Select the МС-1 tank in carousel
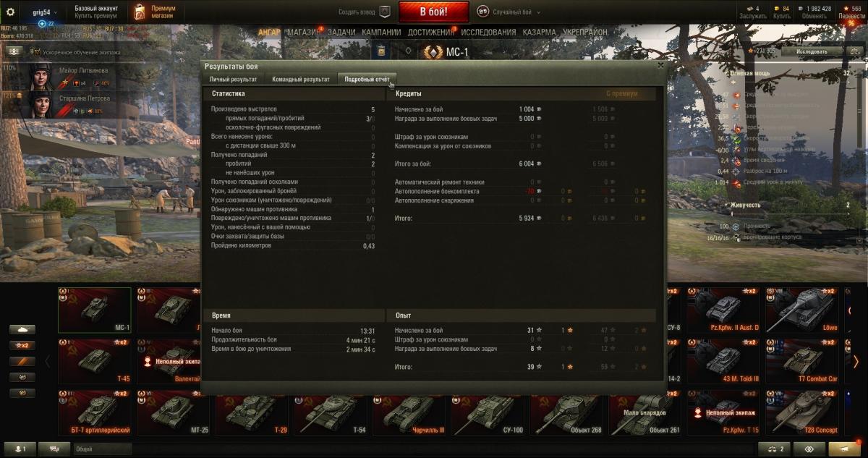Viewport: 868px width, 458px height. click(x=95, y=310)
